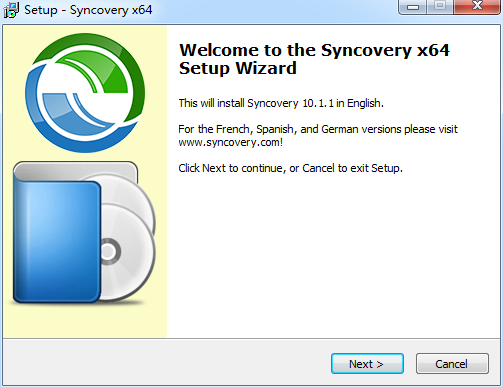Click the center hole of the front disc
Viewport: 503px width, 388px height.
pyautogui.click(x=108, y=252)
